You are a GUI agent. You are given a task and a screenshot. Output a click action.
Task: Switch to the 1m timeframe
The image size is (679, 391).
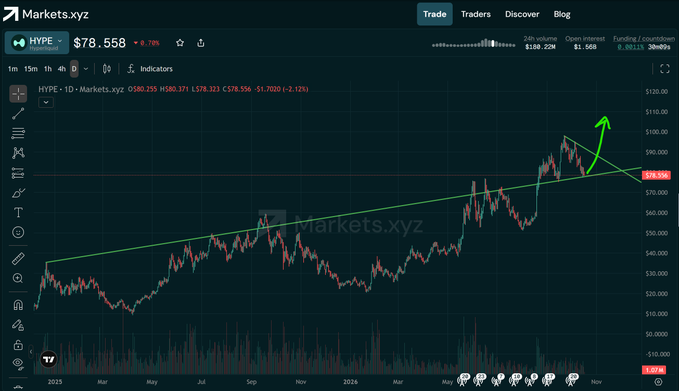(13, 69)
